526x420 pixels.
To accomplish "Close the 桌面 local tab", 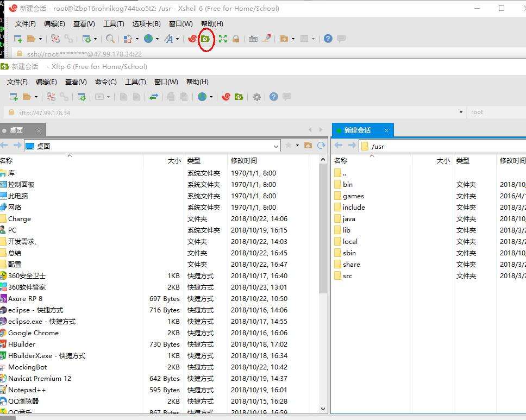I will (x=39, y=130).
